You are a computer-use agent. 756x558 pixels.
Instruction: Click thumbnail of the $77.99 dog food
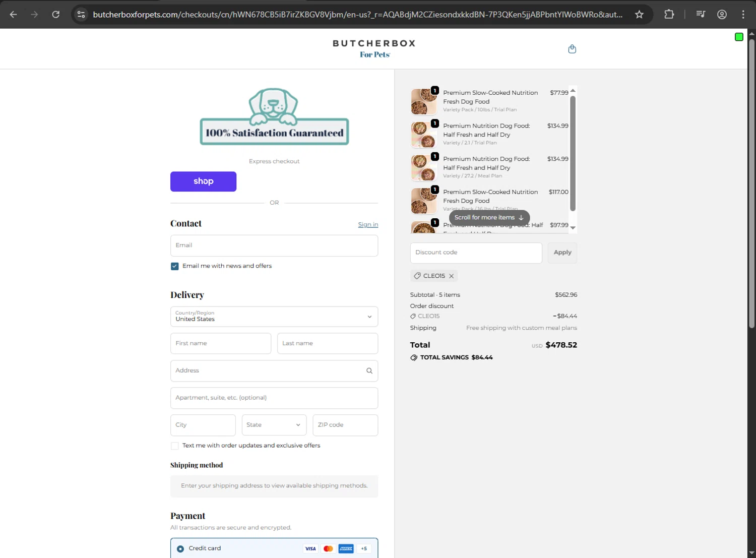tap(424, 101)
